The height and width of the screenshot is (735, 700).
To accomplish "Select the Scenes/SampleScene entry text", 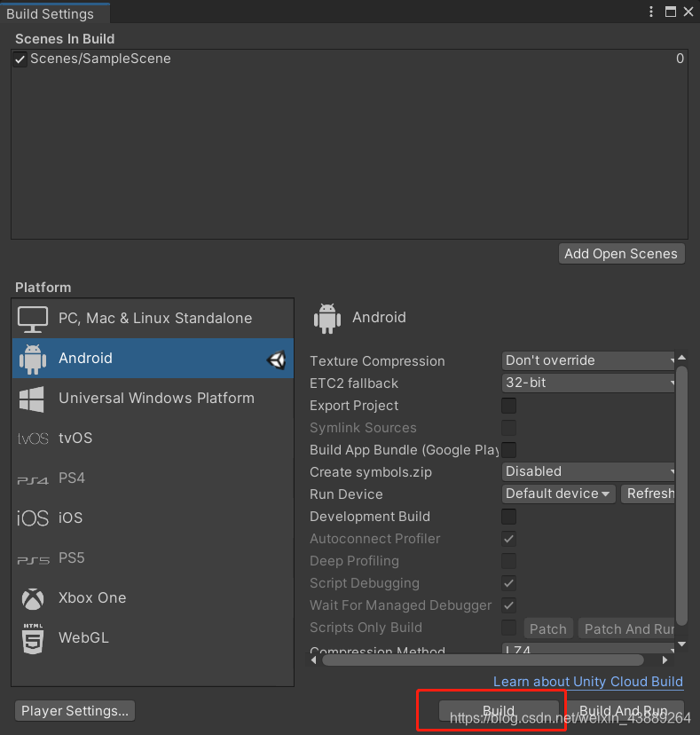I will (100, 59).
